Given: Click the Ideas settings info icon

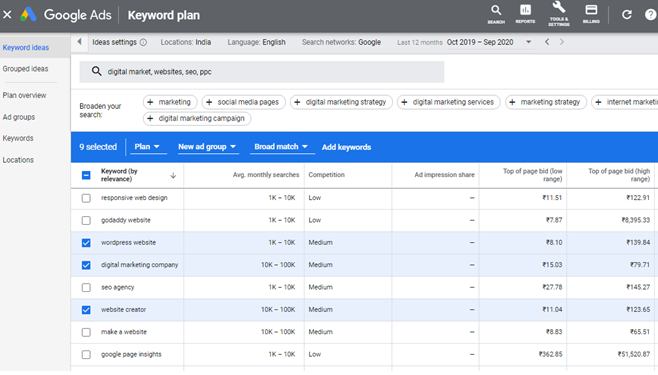Looking at the screenshot, I should click(x=143, y=42).
